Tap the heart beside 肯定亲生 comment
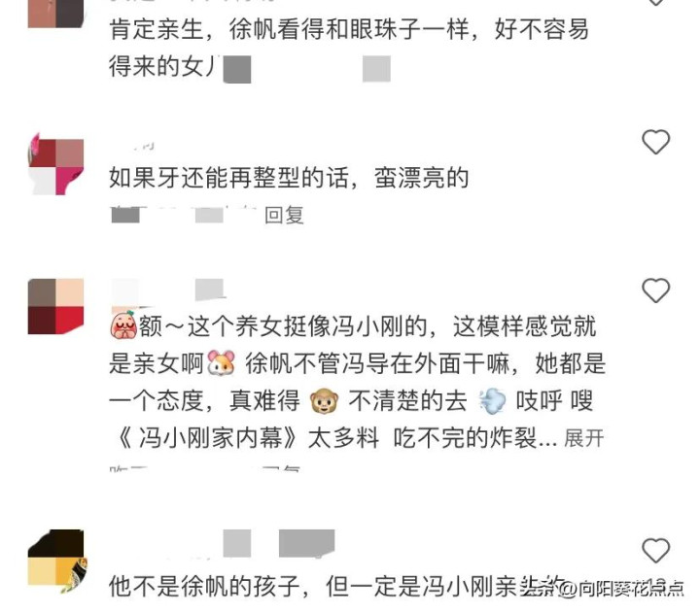This screenshot has height=613, width=700. click(x=655, y=2)
